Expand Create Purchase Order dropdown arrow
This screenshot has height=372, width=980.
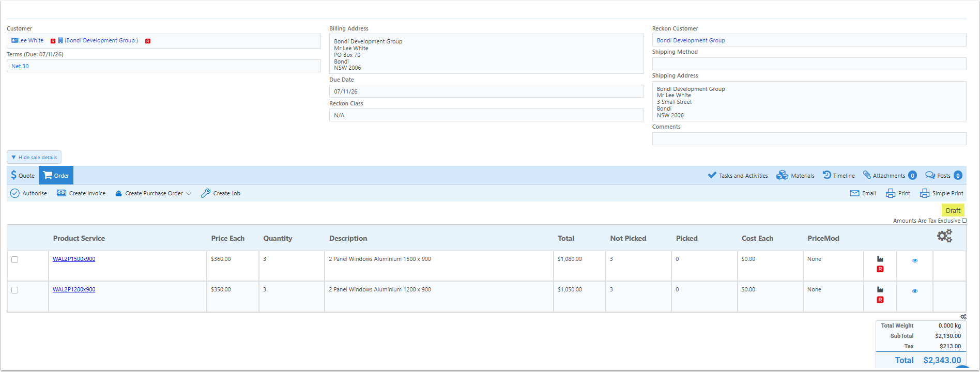click(x=189, y=194)
